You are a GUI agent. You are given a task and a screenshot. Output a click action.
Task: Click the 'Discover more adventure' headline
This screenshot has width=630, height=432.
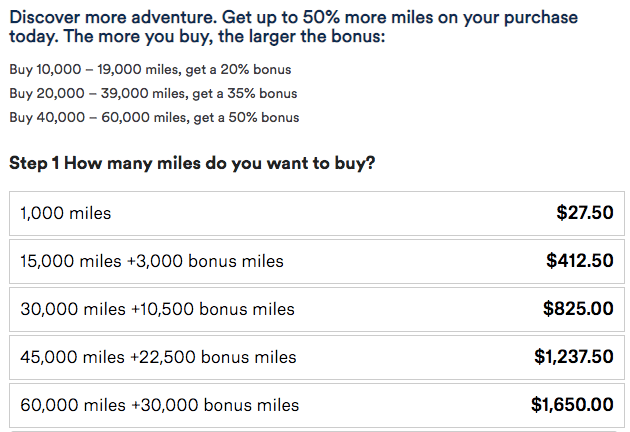pyautogui.click(x=293, y=27)
